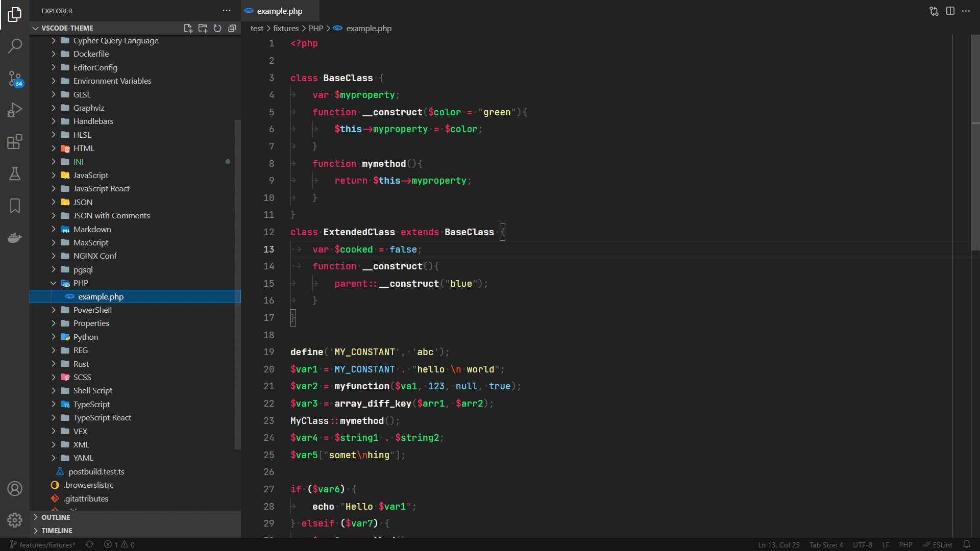Toggle split editor layout
Screen dimensions: 980x551
point(950,11)
